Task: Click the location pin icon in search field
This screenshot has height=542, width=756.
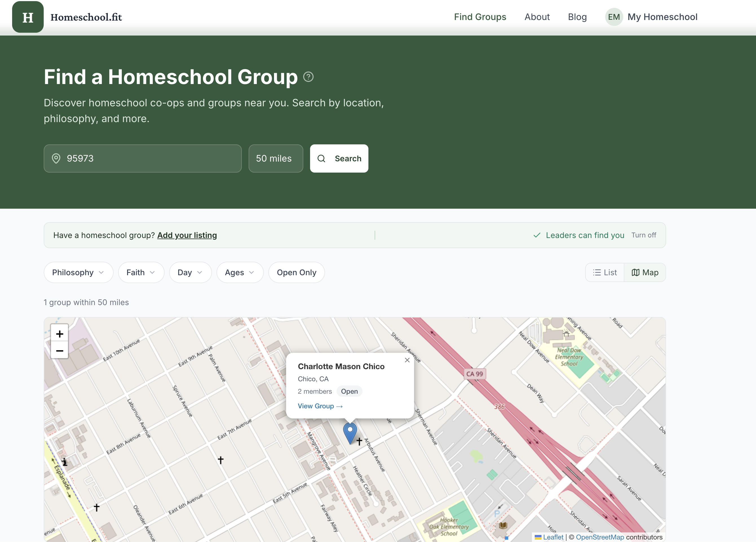Action: pos(56,158)
